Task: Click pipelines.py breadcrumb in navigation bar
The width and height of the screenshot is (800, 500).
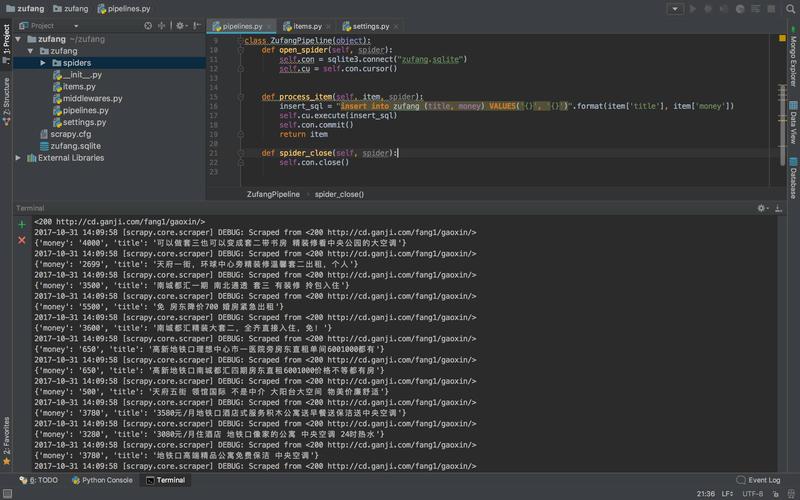Action: click(x=124, y=9)
